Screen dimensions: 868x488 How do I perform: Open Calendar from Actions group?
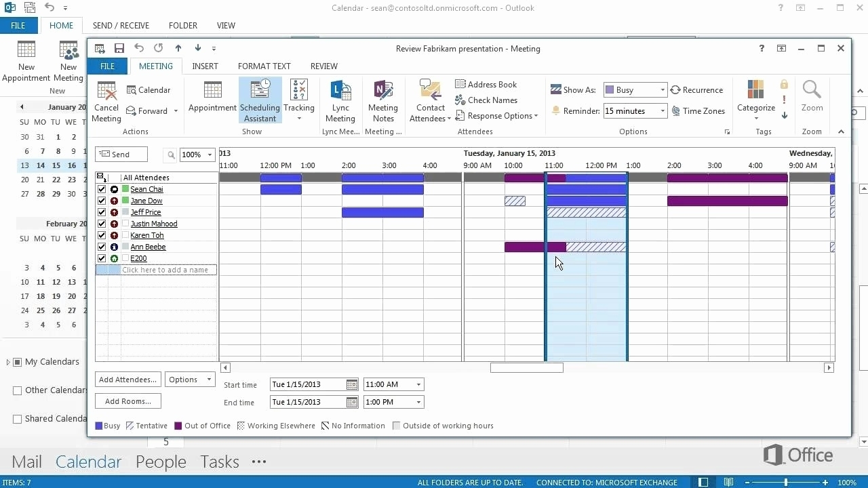(149, 90)
